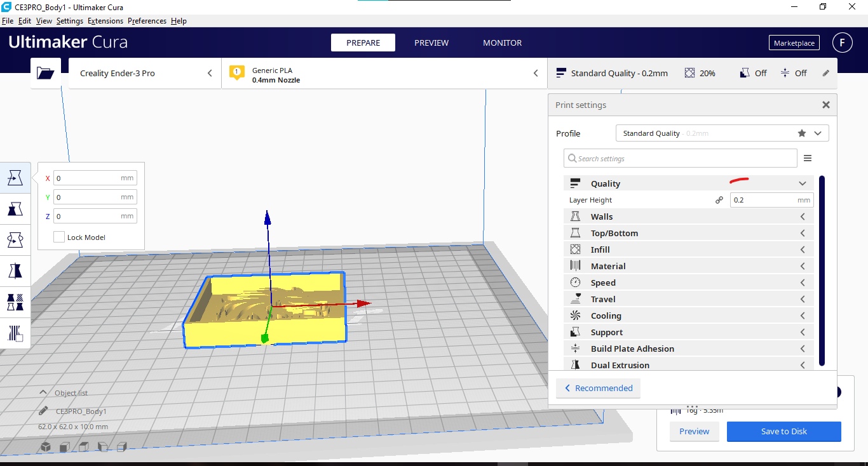Switch to top view cube icon
The image size is (868, 466).
(x=84, y=447)
